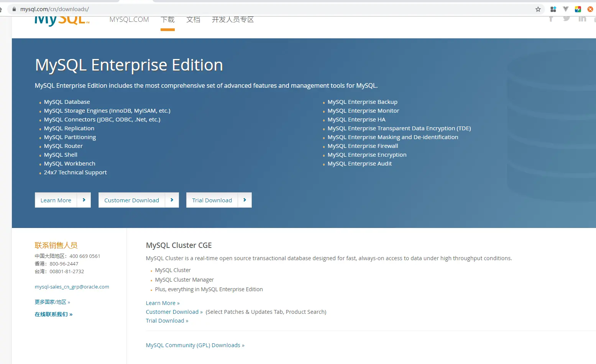Open MySQL's Twitter page icon
Viewport: 596px width, 364px height.
point(566,18)
